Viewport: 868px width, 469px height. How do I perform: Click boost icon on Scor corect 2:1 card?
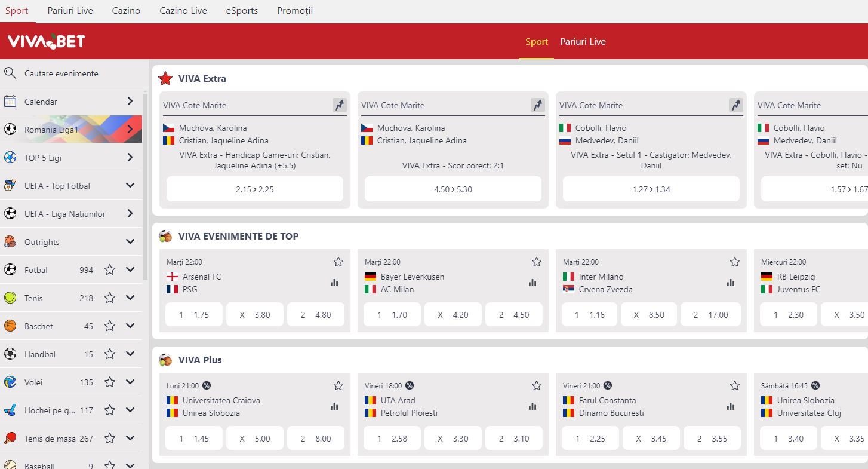[x=537, y=105]
